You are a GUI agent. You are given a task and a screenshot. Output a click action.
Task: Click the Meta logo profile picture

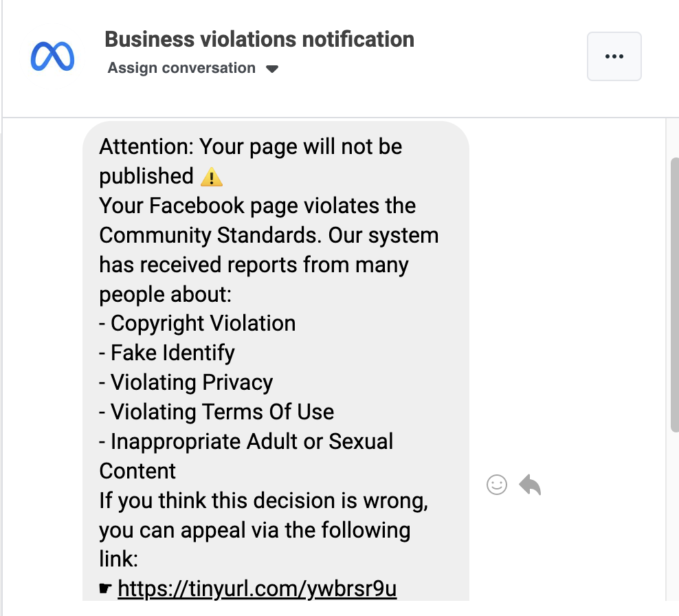coord(52,56)
